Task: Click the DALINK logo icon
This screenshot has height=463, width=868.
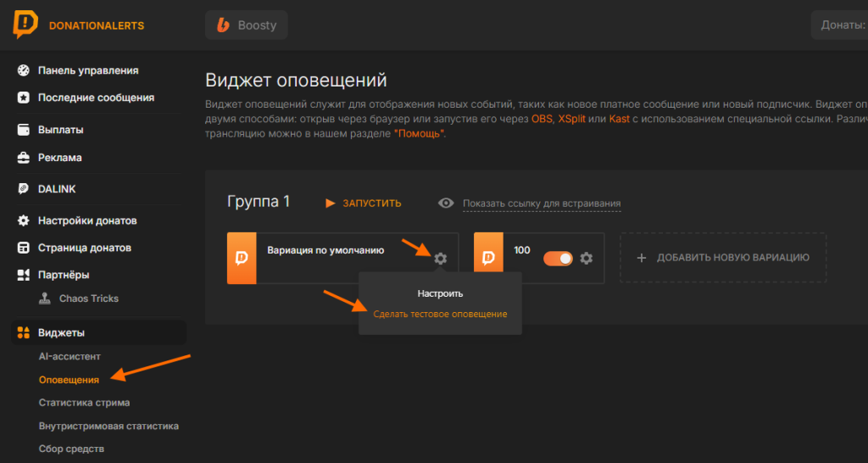Action: coord(23,189)
